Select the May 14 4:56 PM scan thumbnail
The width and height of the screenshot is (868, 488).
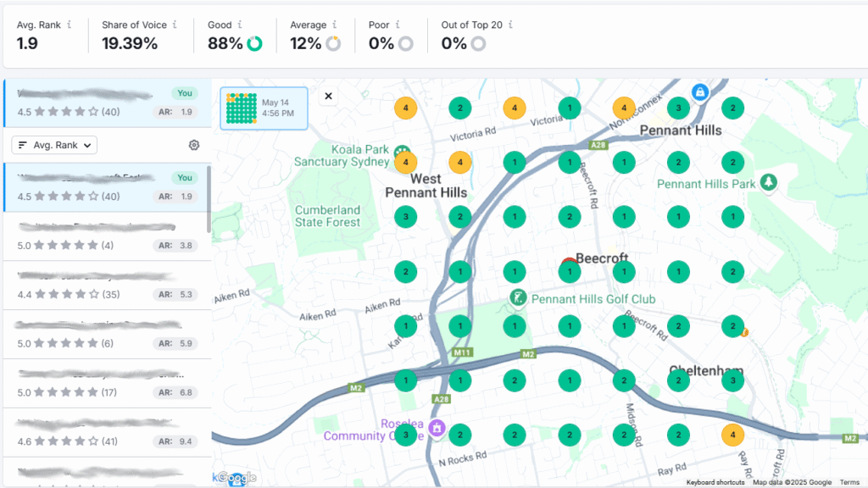(263, 108)
